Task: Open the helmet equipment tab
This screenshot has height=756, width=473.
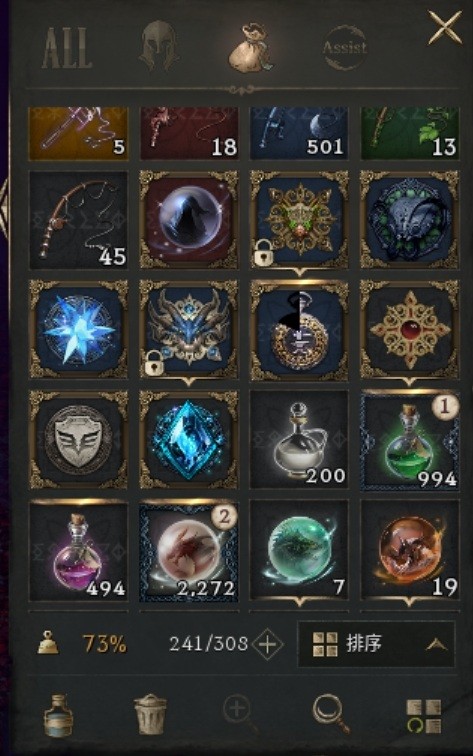Action: coord(159,46)
